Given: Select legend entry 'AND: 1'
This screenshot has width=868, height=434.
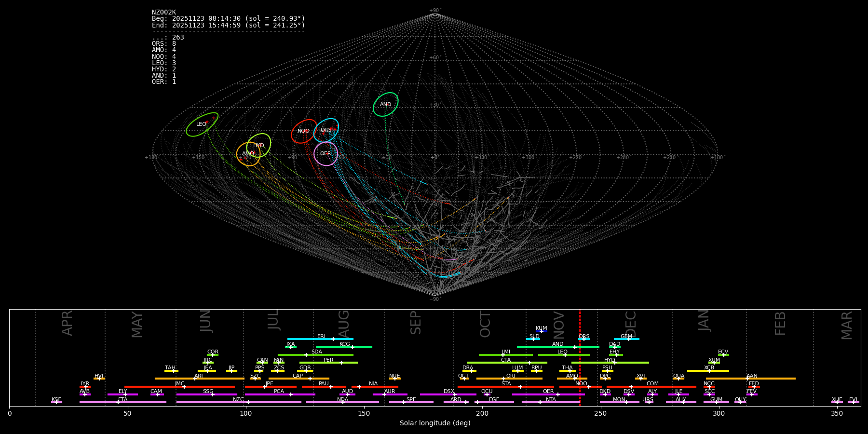Looking at the screenshot, I should click(x=164, y=76).
